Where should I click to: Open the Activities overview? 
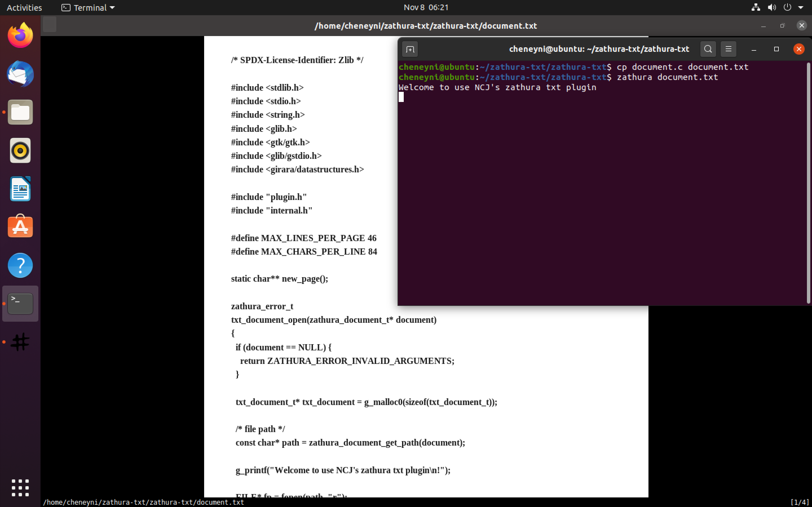click(x=24, y=7)
